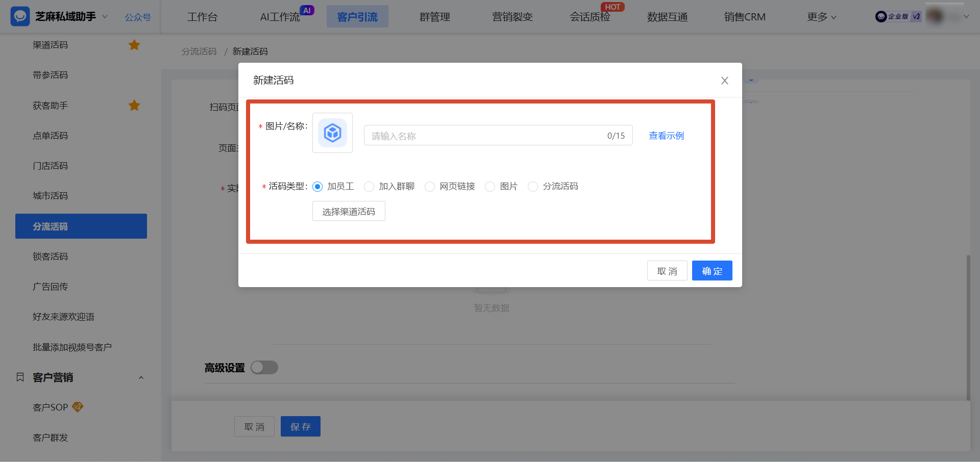Click the 保存 button on the page

pos(301,426)
